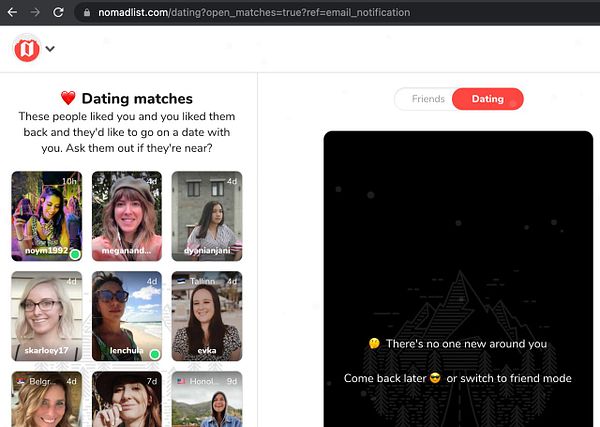Click 'or switch to friend mode' text
The image size is (600, 427).
pos(509,378)
